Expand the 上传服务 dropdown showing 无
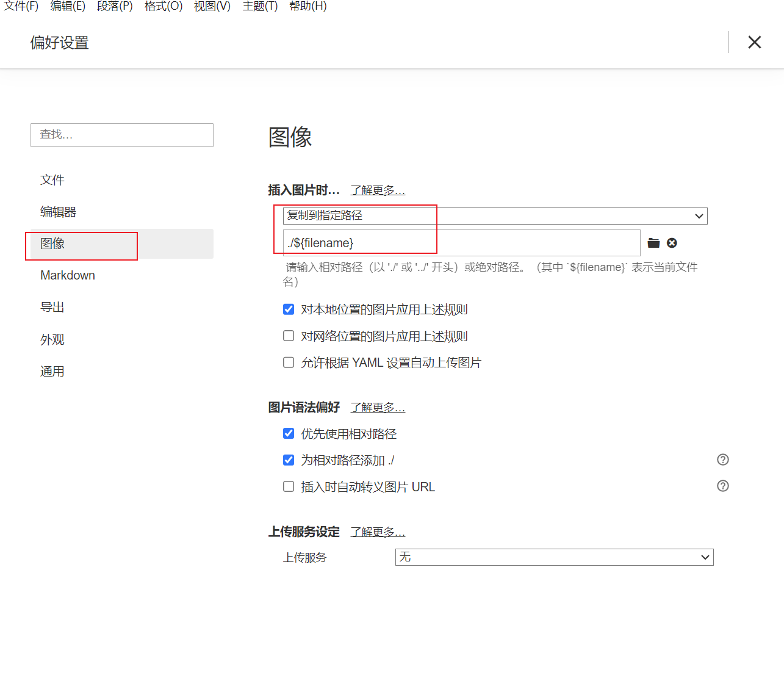 pos(554,557)
